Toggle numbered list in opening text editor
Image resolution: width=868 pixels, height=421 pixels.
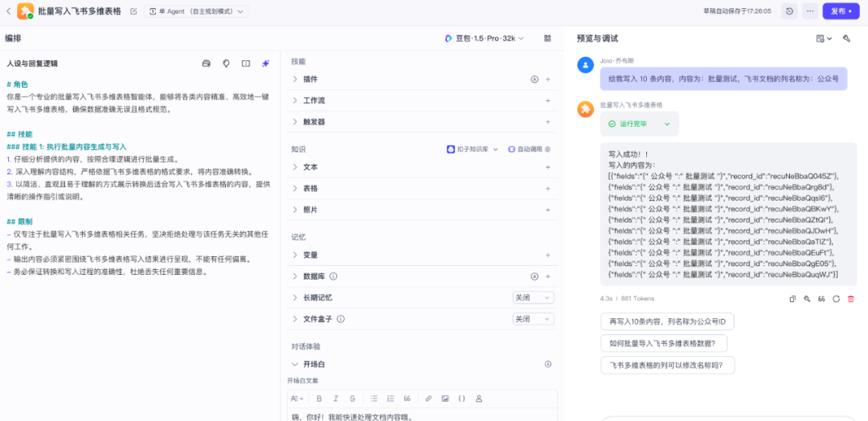point(391,399)
